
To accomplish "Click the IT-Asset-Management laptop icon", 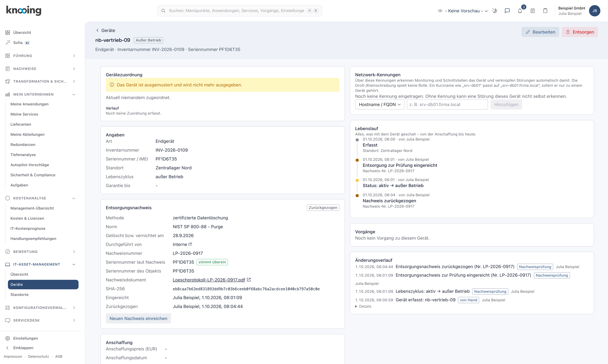I will coord(8,264).
